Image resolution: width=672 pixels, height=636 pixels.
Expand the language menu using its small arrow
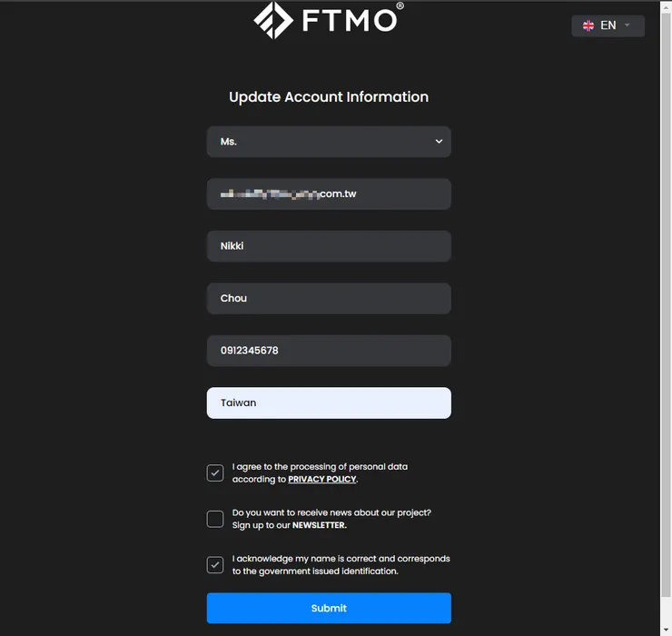628,25
